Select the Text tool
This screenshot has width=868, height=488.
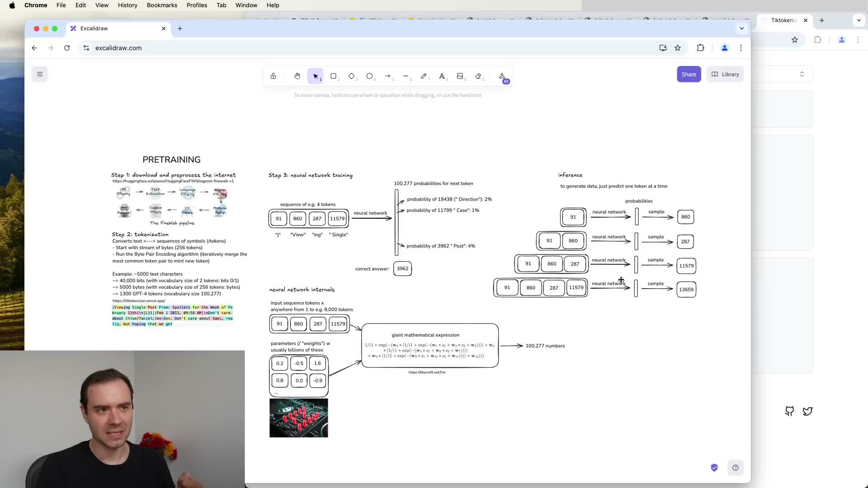[x=442, y=76]
